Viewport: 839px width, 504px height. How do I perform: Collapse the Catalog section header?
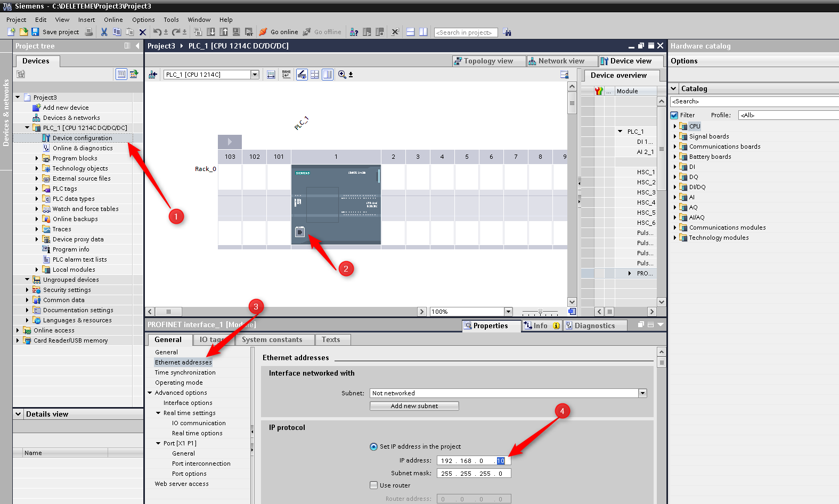(674, 88)
